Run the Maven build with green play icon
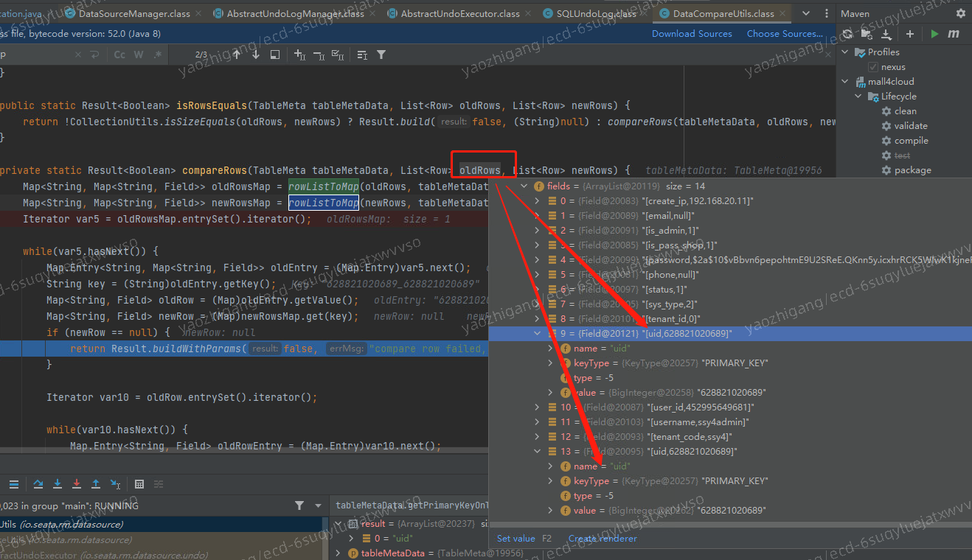The height and width of the screenshot is (560, 972). (934, 34)
